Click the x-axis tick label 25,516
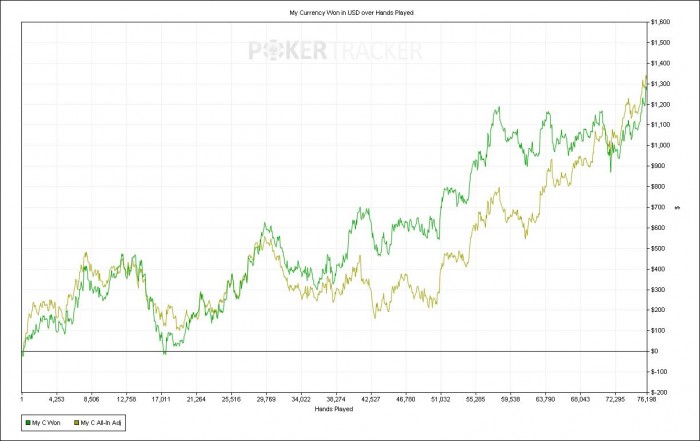The image size is (700, 441). tap(231, 399)
